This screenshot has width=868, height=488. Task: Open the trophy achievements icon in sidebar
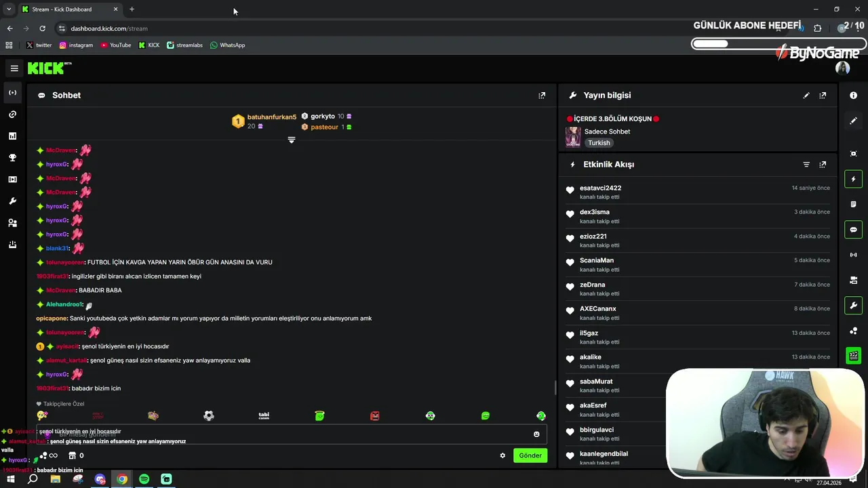click(x=12, y=158)
